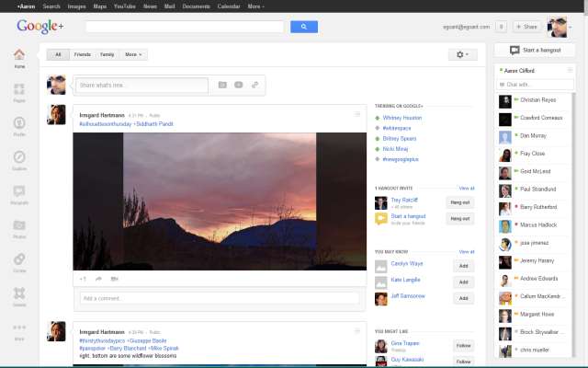The image size is (588, 368).
Task: Click the Share what's new box
Action: coord(141,86)
